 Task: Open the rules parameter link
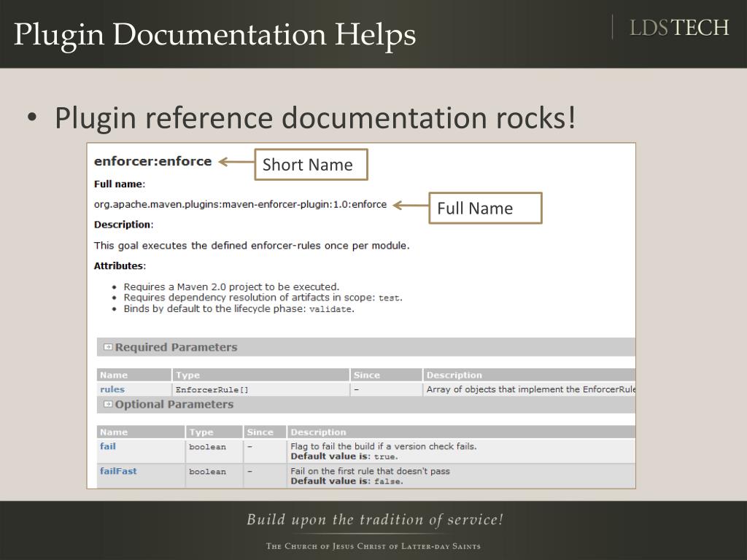(x=112, y=389)
